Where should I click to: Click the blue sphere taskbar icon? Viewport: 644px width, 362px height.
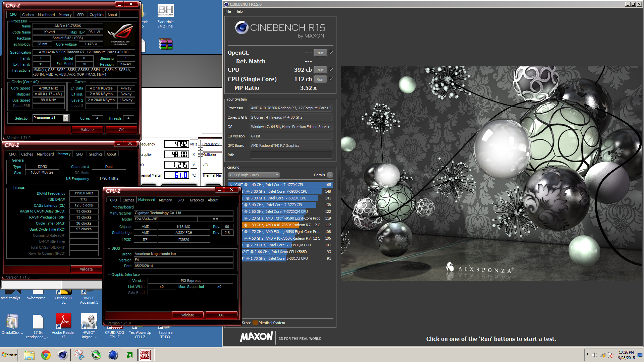(113, 355)
